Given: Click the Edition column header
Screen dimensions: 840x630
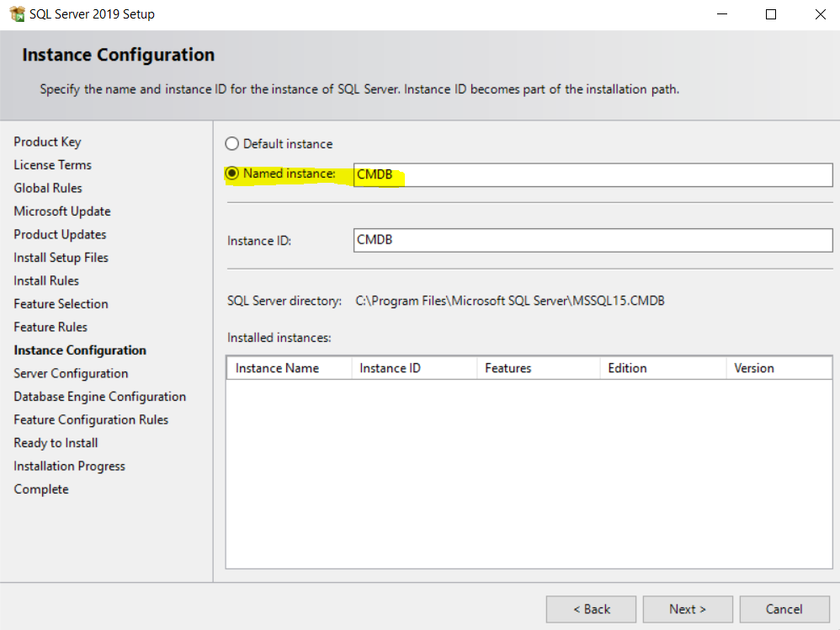Looking at the screenshot, I should tap(663, 368).
